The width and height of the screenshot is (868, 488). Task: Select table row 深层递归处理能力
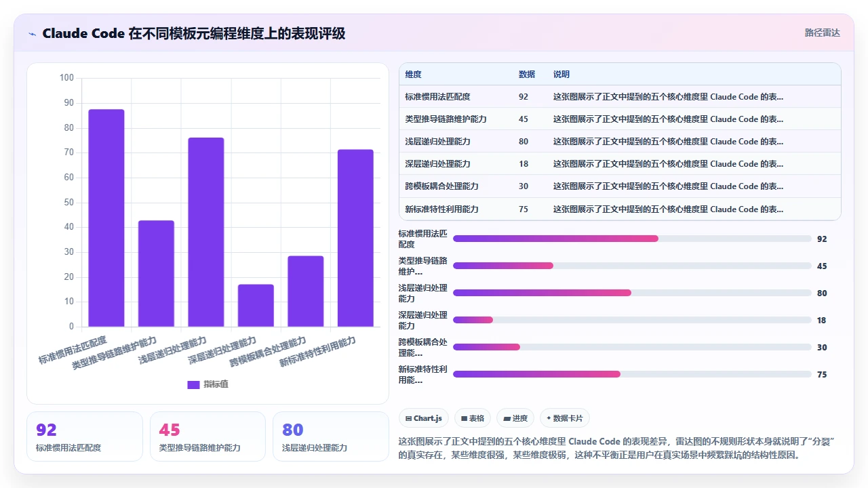(x=620, y=163)
